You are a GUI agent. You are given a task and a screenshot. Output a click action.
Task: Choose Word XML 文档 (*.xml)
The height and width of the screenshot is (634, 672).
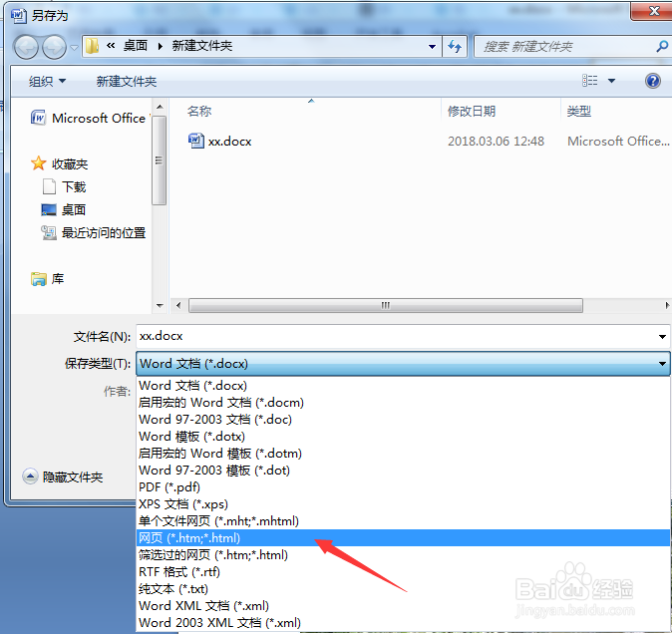(403, 606)
